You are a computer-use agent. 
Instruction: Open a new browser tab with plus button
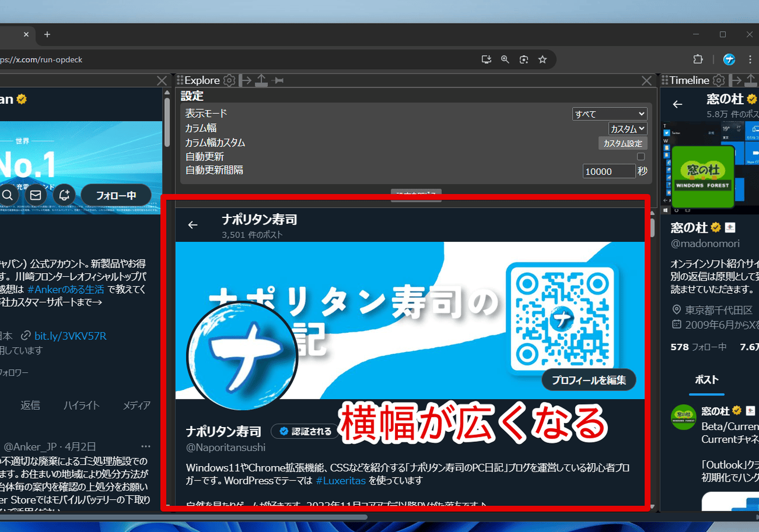click(47, 34)
